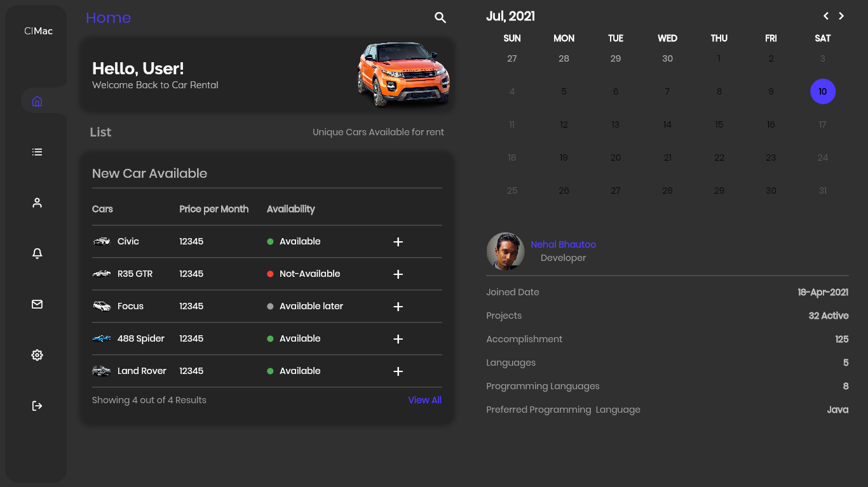868x487 pixels.
Task: Go to previous month in calendar
Action: tap(826, 16)
